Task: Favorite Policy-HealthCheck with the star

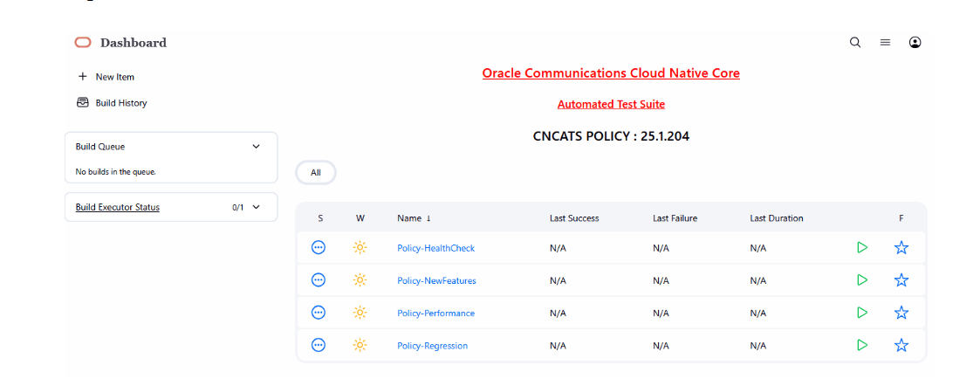Action: click(901, 248)
